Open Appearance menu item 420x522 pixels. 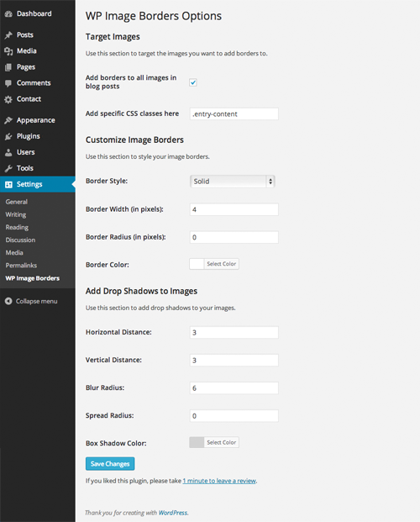38,120
